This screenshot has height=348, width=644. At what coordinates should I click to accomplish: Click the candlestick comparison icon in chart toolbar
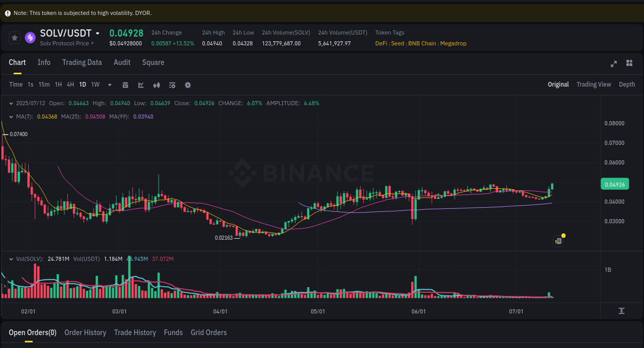157,85
